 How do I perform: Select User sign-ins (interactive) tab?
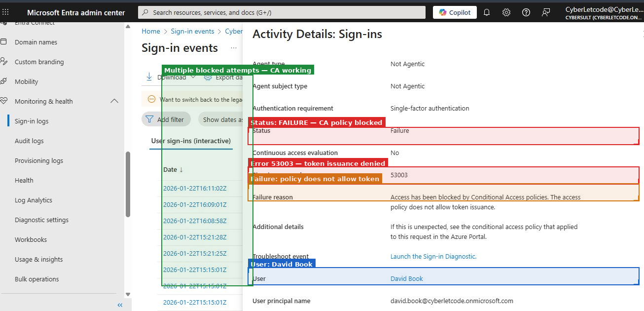[191, 141]
